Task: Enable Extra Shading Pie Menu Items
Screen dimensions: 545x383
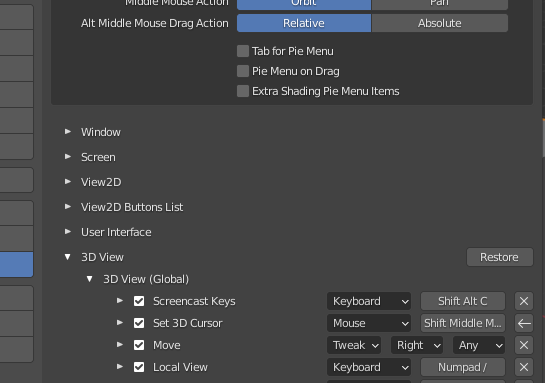Action: coord(243,91)
